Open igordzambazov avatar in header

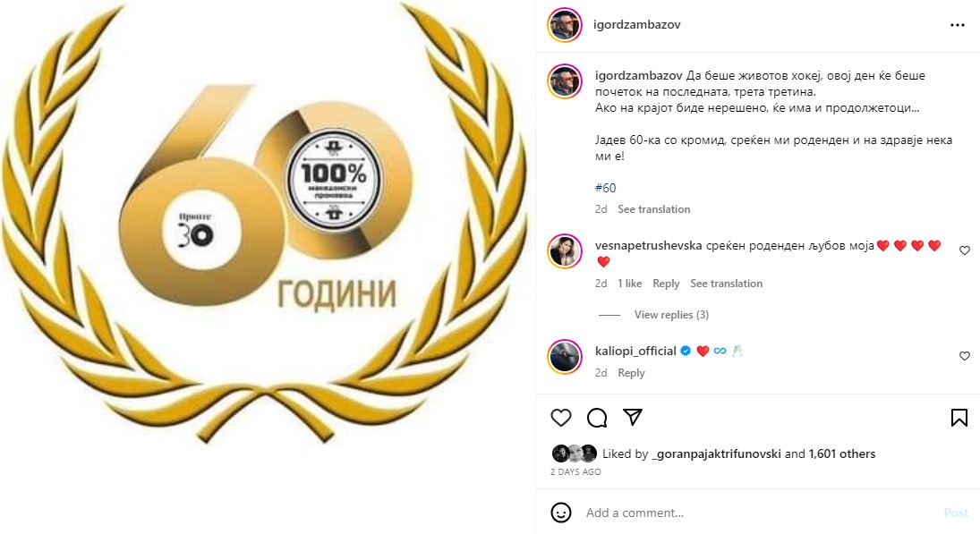tap(565, 25)
